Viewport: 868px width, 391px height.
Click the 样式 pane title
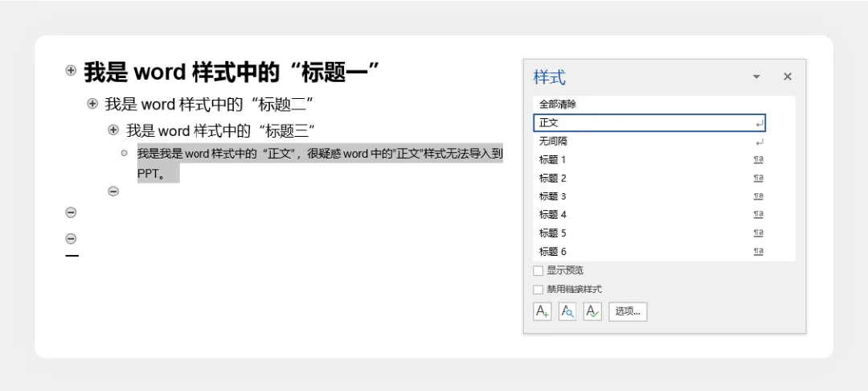pos(550,77)
